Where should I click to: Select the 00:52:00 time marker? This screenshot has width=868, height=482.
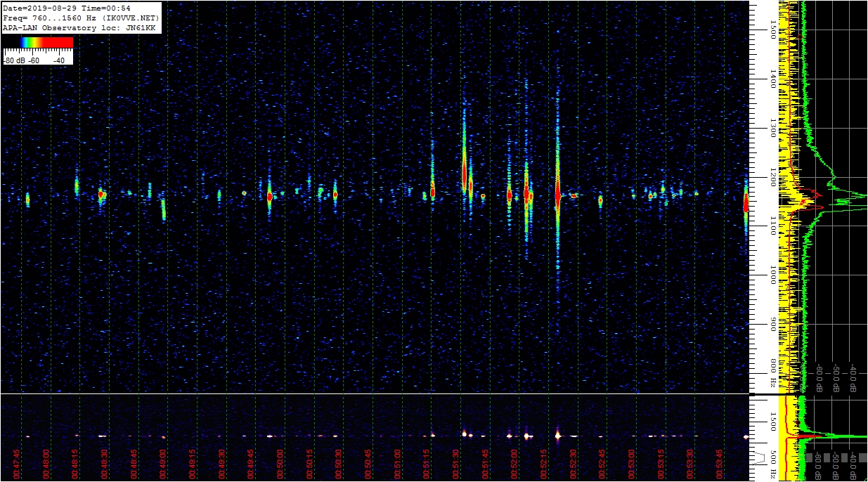point(514,464)
